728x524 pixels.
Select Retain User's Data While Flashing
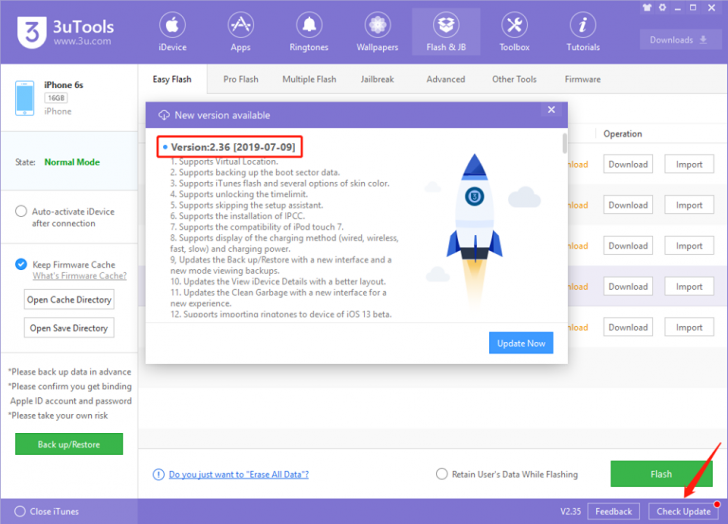[x=442, y=474]
